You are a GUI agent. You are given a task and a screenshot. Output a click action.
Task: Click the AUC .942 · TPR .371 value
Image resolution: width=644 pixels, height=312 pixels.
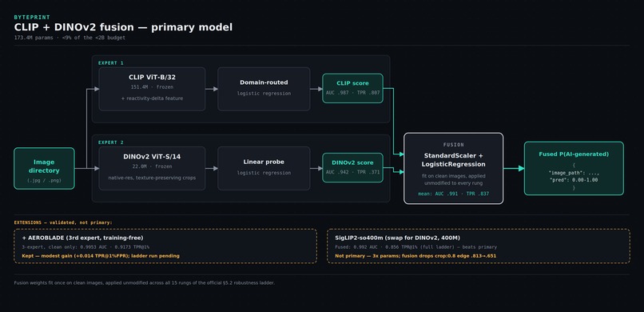[x=352, y=172]
